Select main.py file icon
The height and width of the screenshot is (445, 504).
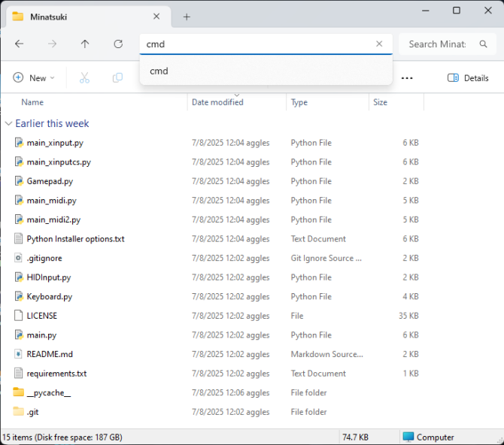tap(19, 335)
